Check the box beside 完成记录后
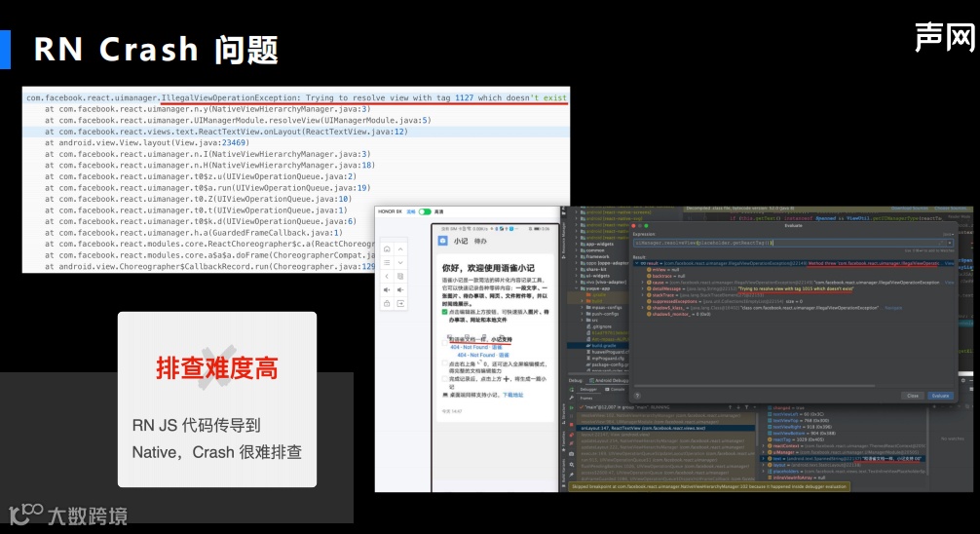This screenshot has width=980, height=534. click(445, 379)
